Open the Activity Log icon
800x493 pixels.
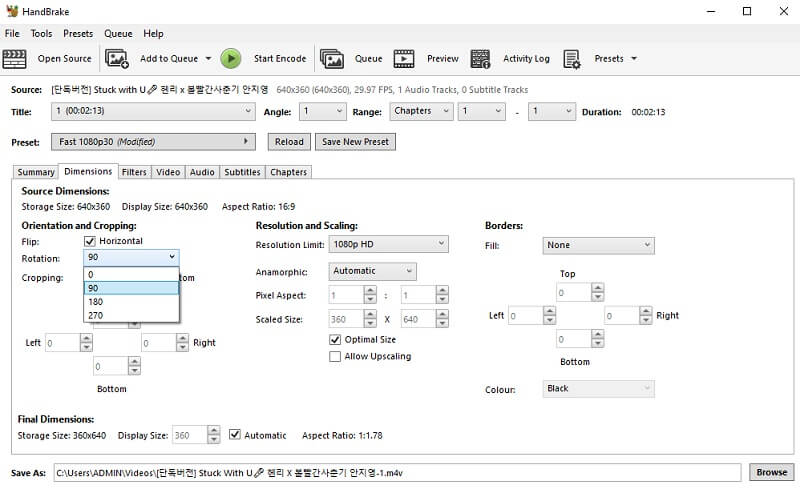pyautogui.click(x=481, y=59)
